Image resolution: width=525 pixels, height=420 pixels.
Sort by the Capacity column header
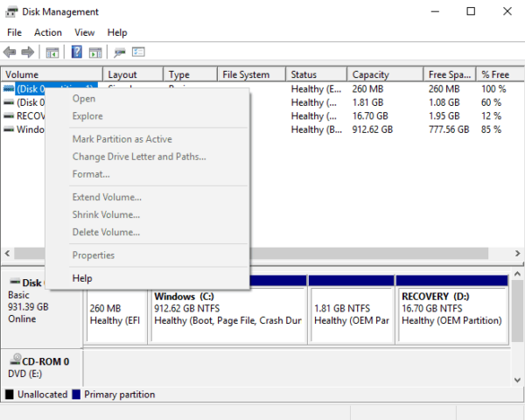click(385, 74)
